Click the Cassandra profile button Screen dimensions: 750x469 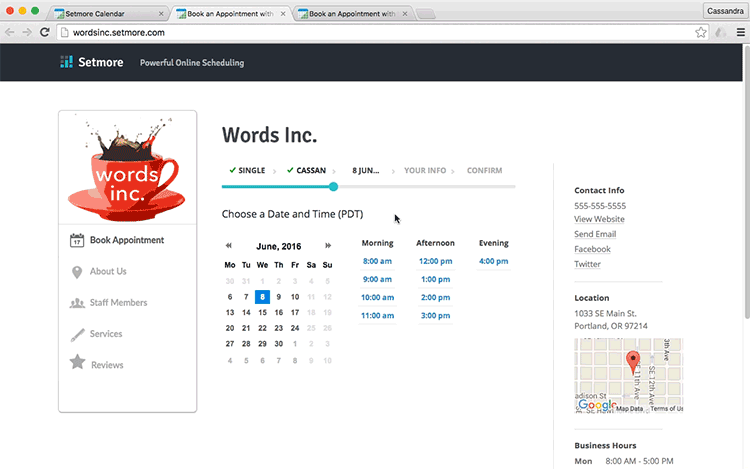click(725, 11)
